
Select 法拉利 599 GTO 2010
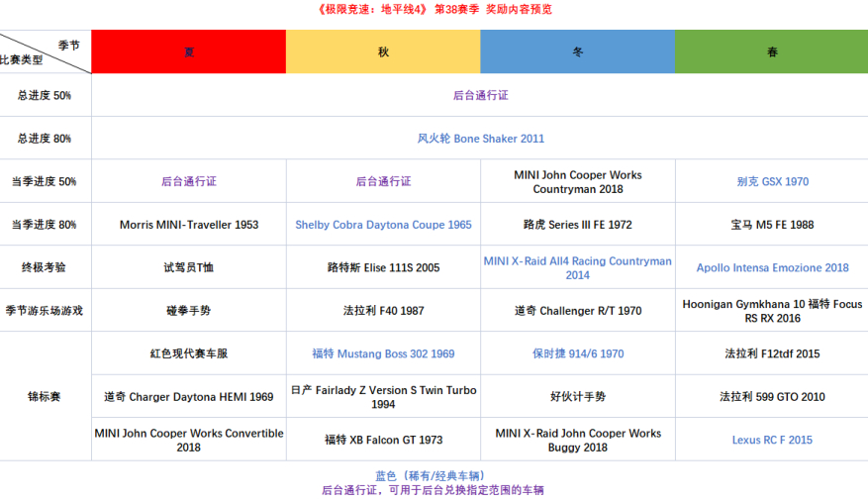point(772,397)
